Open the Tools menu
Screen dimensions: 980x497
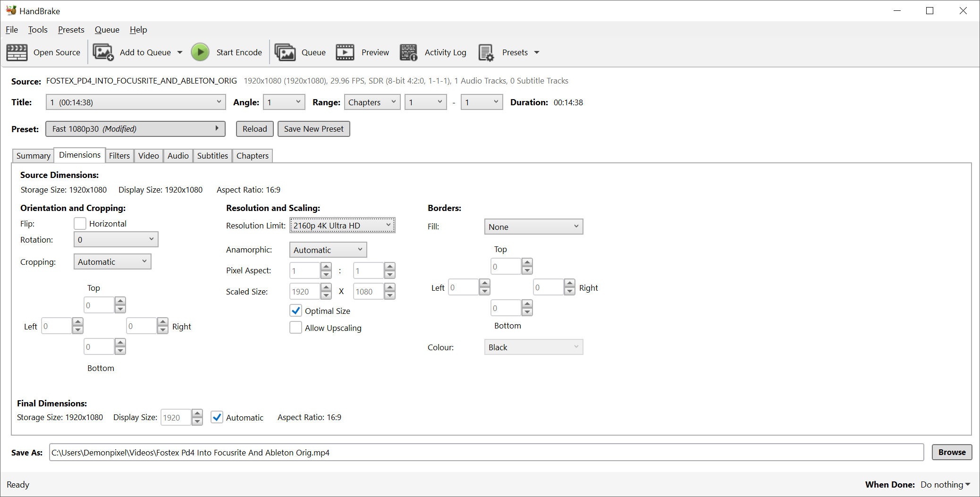[x=38, y=30]
